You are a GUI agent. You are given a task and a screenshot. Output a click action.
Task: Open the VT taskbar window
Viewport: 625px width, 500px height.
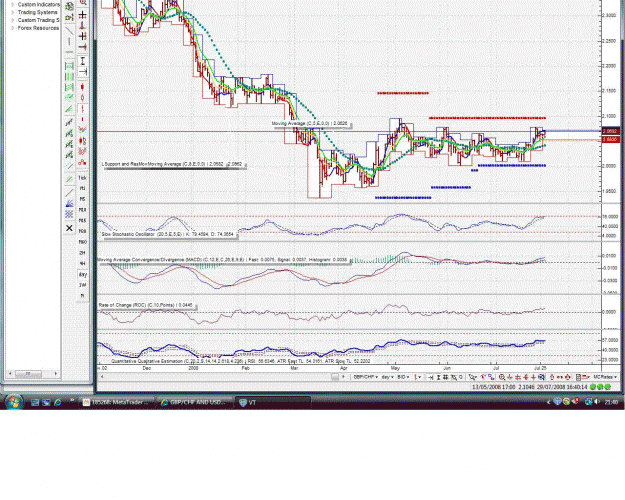coord(273,403)
